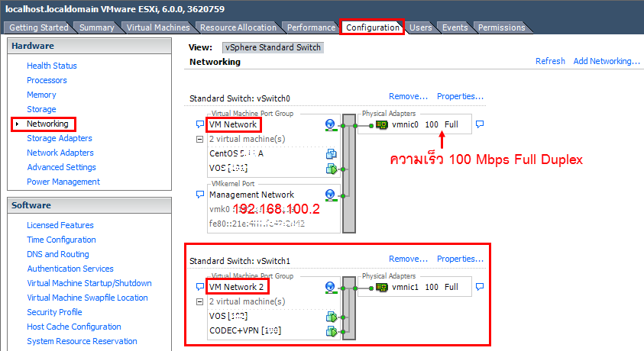Refresh the networking view
Image resolution: width=644 pixels, height=351 pixels.
550,61
